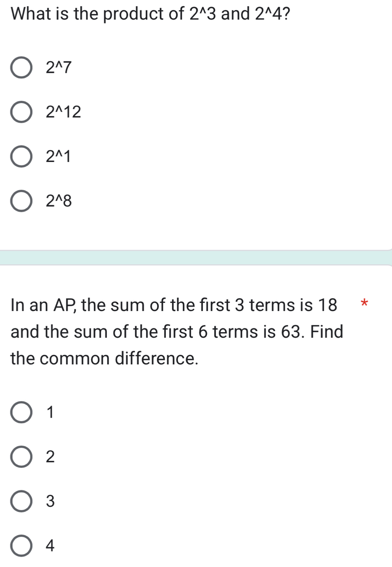Select the 2^7 answer option
The image size is (392, 567).
pyautogui.click(x=21, y=67)
